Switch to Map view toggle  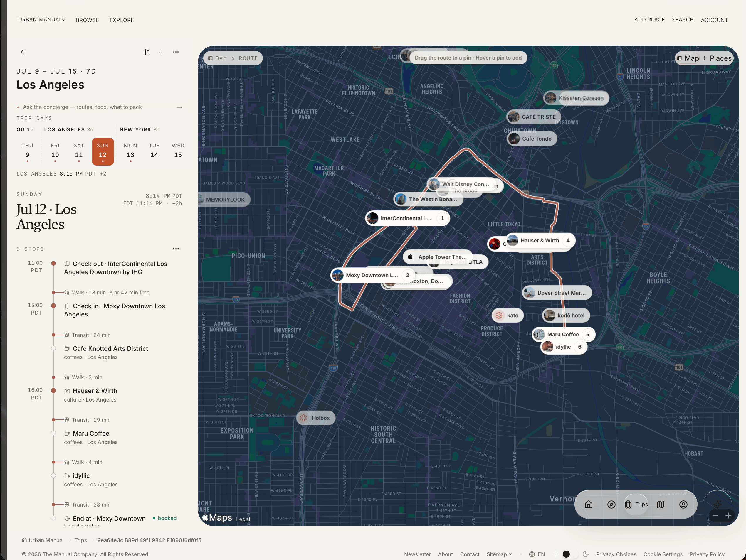688,58
